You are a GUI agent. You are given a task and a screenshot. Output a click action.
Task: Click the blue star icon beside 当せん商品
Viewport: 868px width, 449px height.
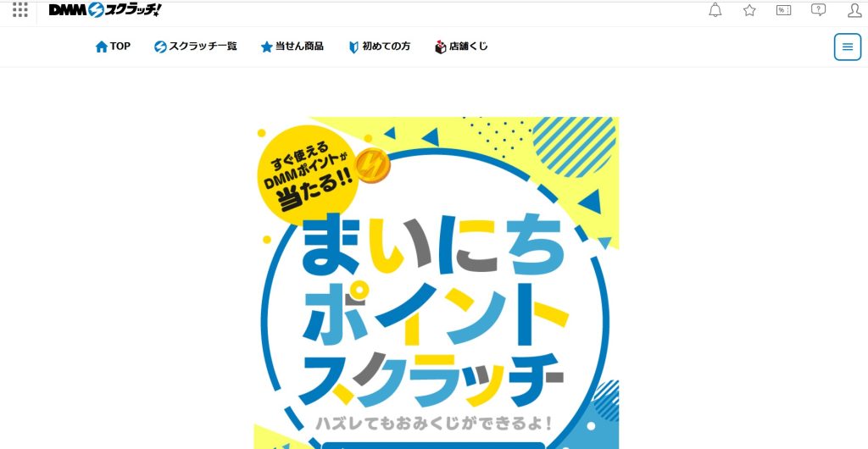(x=266, y=47)
